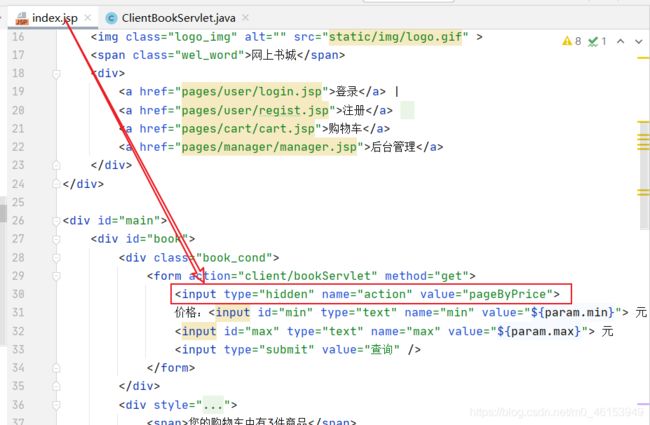Click the pages/user/login.jsp href value

pos(251,91)
